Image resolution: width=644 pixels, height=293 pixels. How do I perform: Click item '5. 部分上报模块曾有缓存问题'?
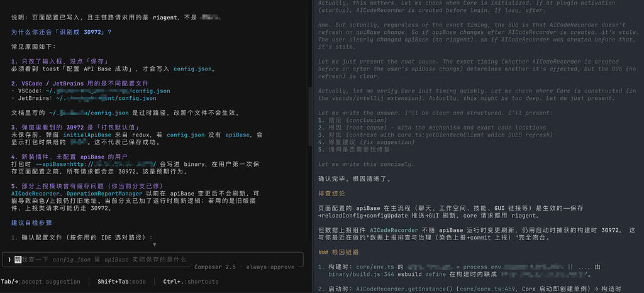(87, 186)
